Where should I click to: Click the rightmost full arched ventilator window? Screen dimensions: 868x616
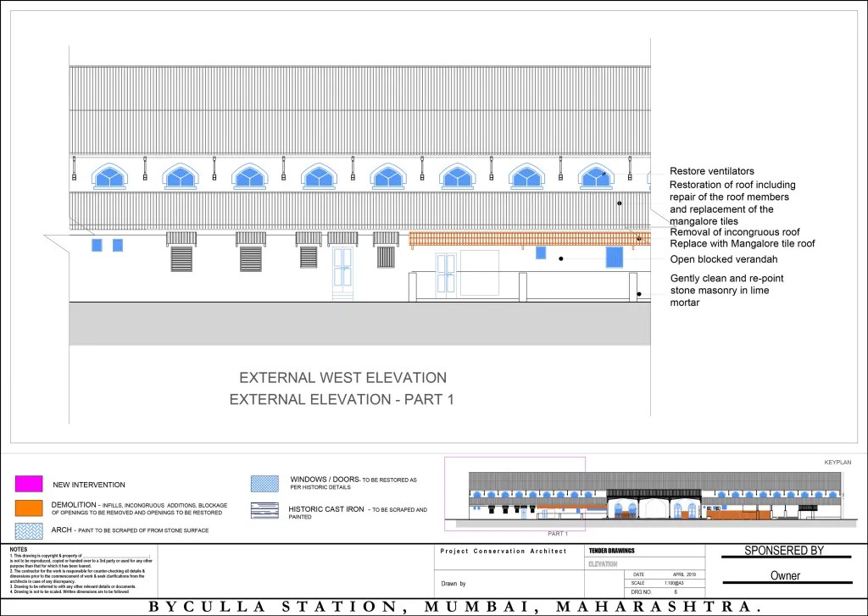click(595, 176)
